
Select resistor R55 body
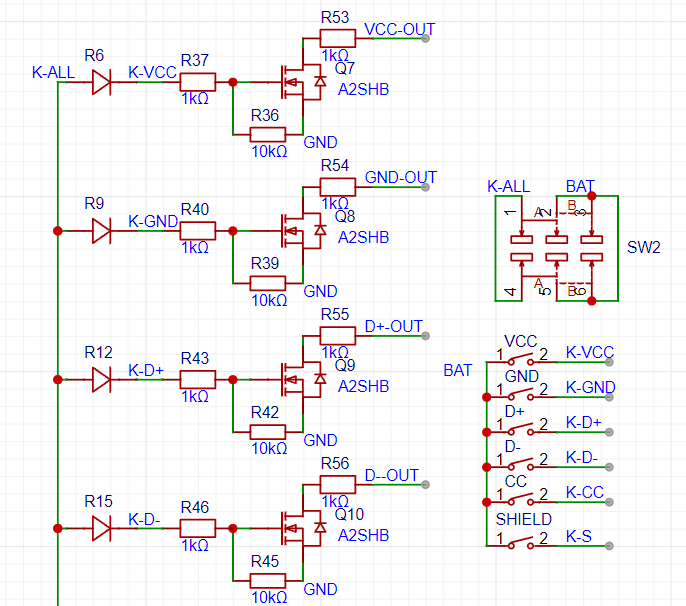pyautogui.click(x=338, y=336)
